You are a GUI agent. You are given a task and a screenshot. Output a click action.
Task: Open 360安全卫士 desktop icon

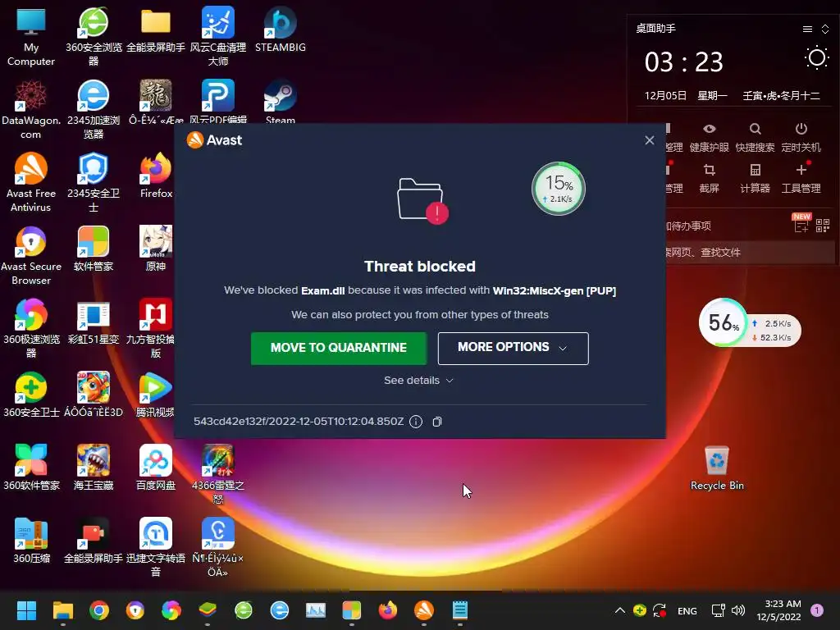click(31, 395)
